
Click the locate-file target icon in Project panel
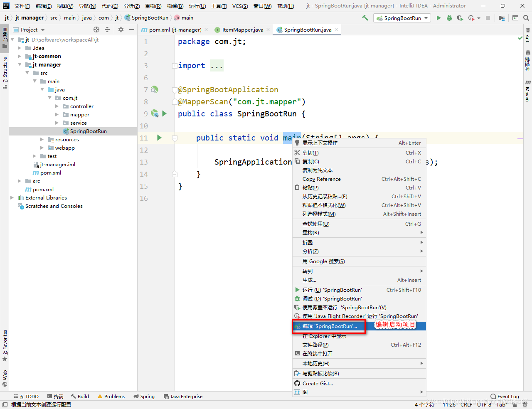(96, 30)
